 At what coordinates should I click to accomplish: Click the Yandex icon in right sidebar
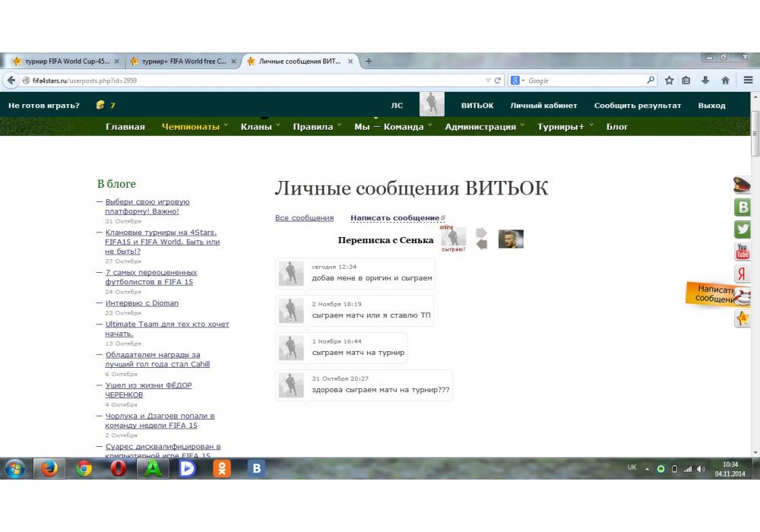[x=742, y=274]
